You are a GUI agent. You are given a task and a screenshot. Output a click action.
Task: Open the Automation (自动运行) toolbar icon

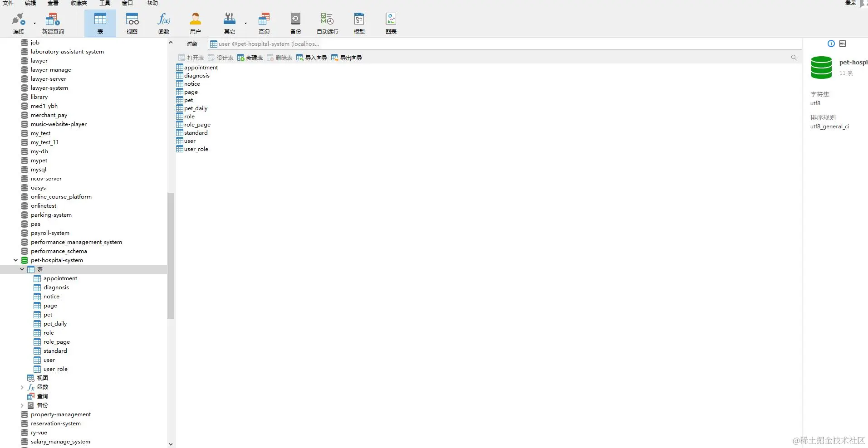tap(328, 24)
